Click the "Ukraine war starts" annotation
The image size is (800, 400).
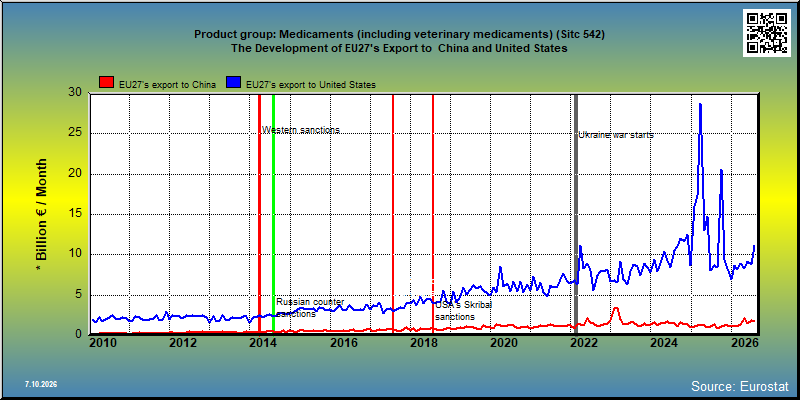[616, 135]
